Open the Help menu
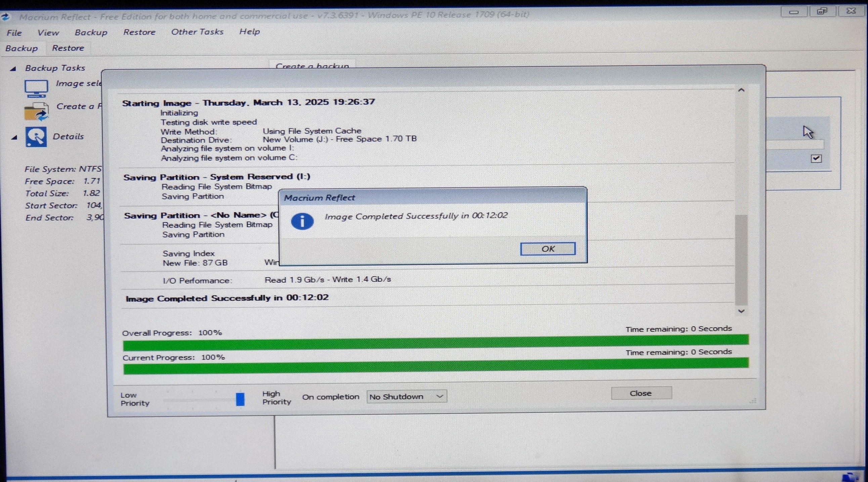The image size is (868, 482). [249, 31]
